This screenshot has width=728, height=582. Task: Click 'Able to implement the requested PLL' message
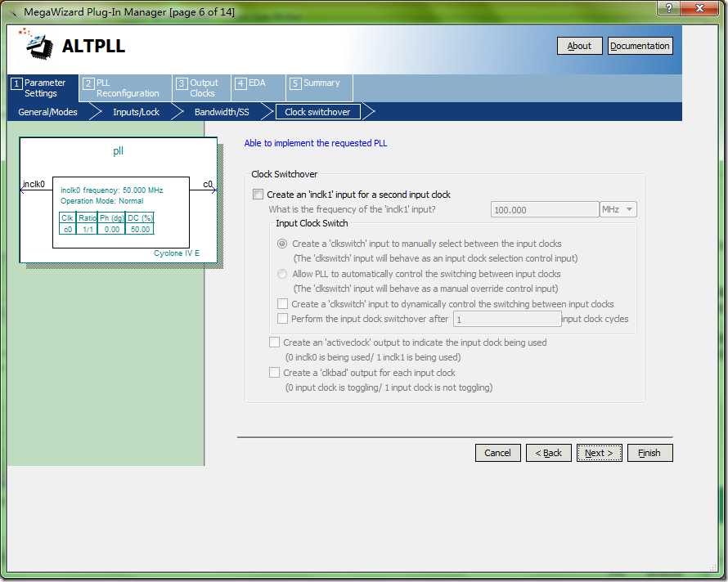[316, 143]
